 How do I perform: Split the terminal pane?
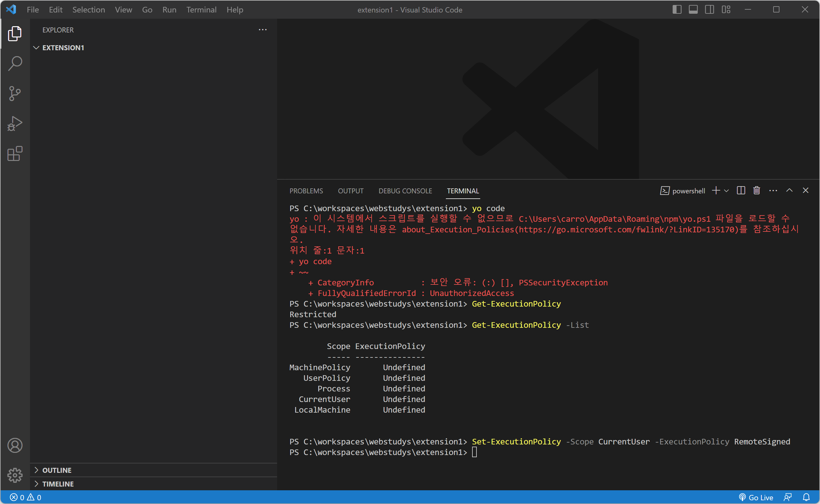(x=741, y=190)
